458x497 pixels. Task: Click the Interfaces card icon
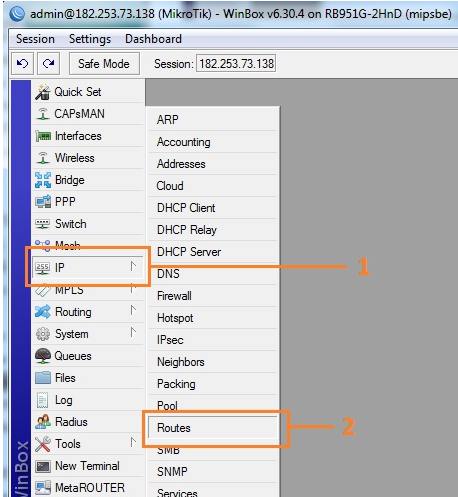[x=43, y=136]
